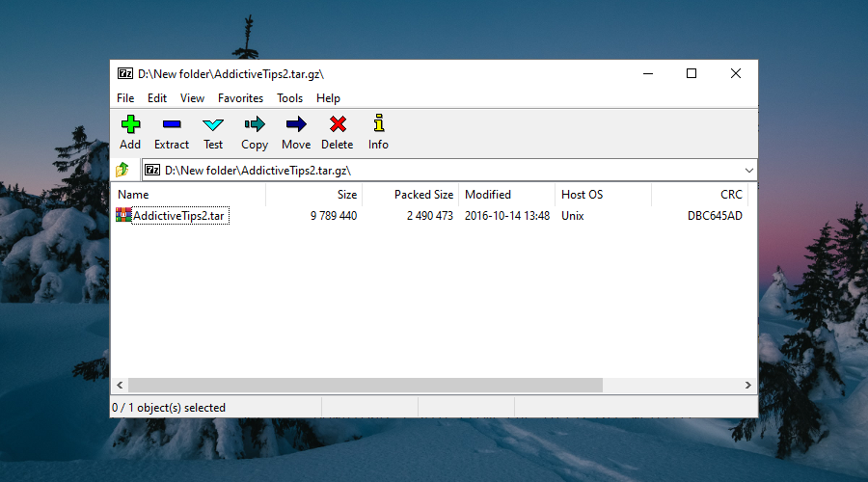Click modified date 2016-10-14 13:48
The width and height of the screenshot is (868, 482).
click(507, 216)
